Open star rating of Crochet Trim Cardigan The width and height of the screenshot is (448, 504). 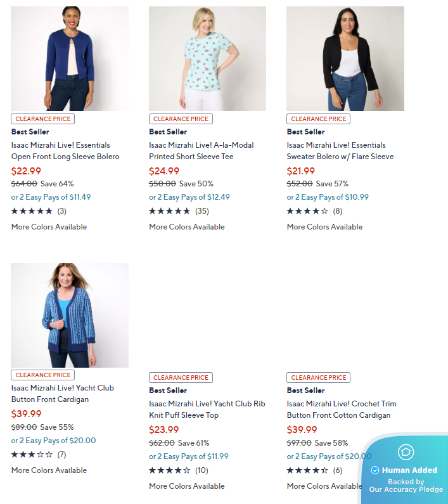[307, 470]
